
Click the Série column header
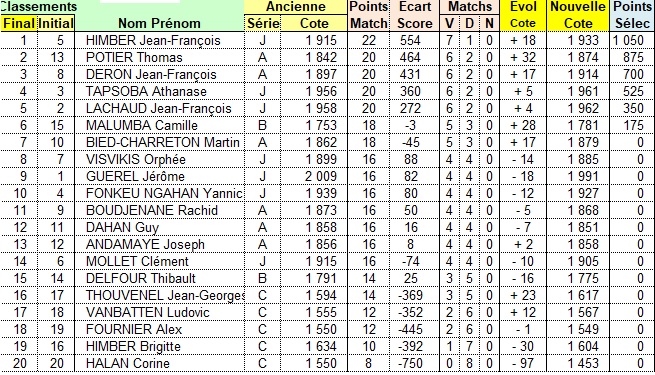pos(262,23)
